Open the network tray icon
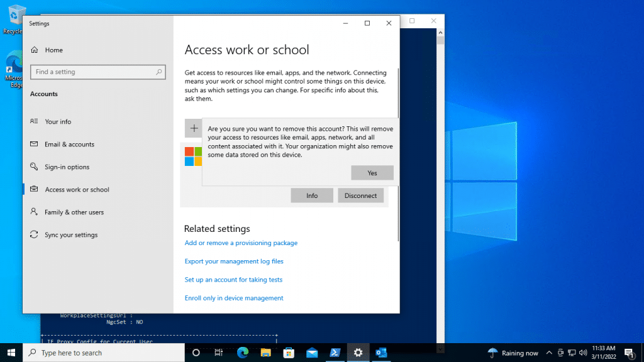644x362 pixels. pos(572,353)
